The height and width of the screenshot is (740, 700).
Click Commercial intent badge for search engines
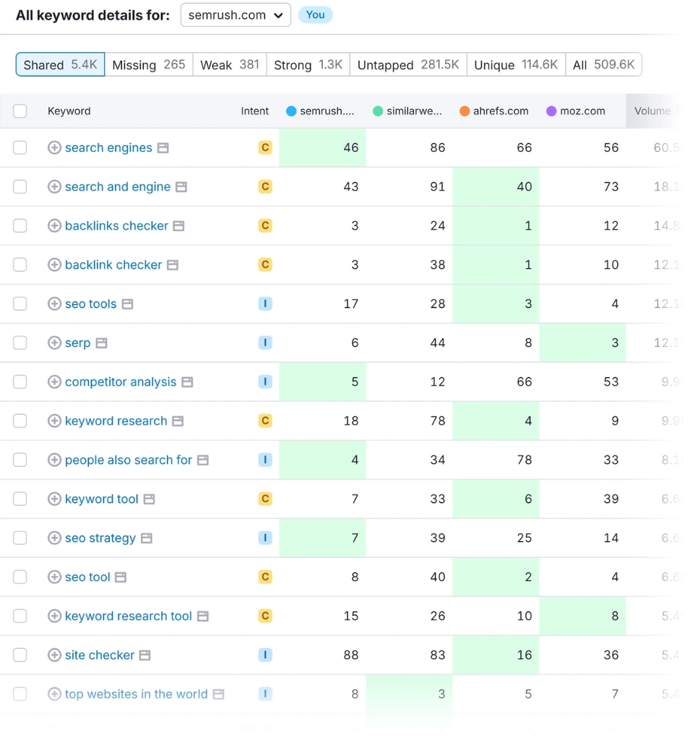pyautogui.click(x=265, y=147)
